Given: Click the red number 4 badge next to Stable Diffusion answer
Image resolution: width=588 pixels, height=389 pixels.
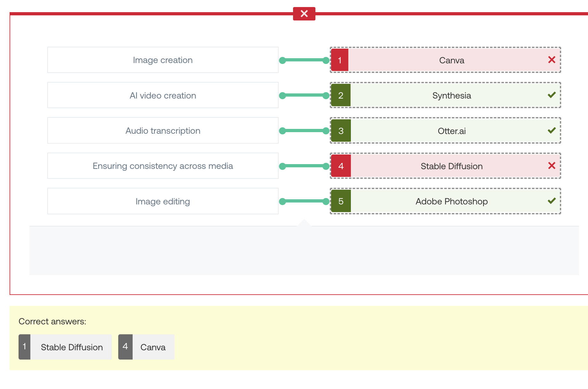Looking at the screenshot, I should point(341,166).
